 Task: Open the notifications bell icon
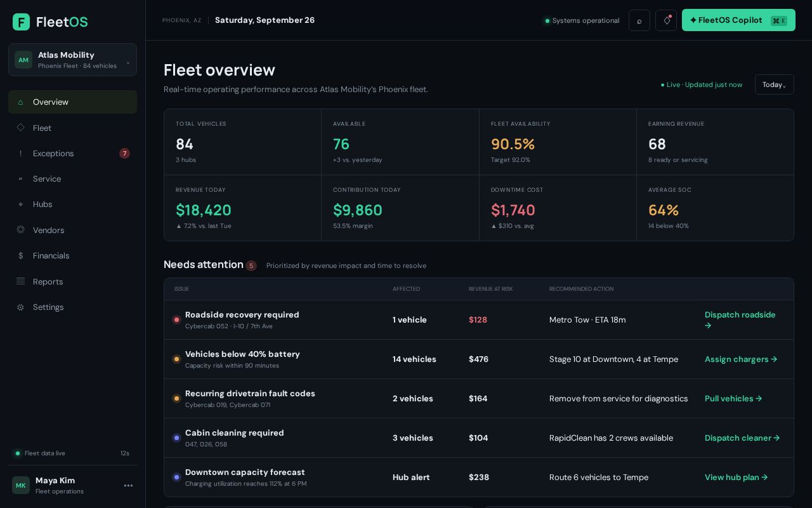[x=666, y=20]
